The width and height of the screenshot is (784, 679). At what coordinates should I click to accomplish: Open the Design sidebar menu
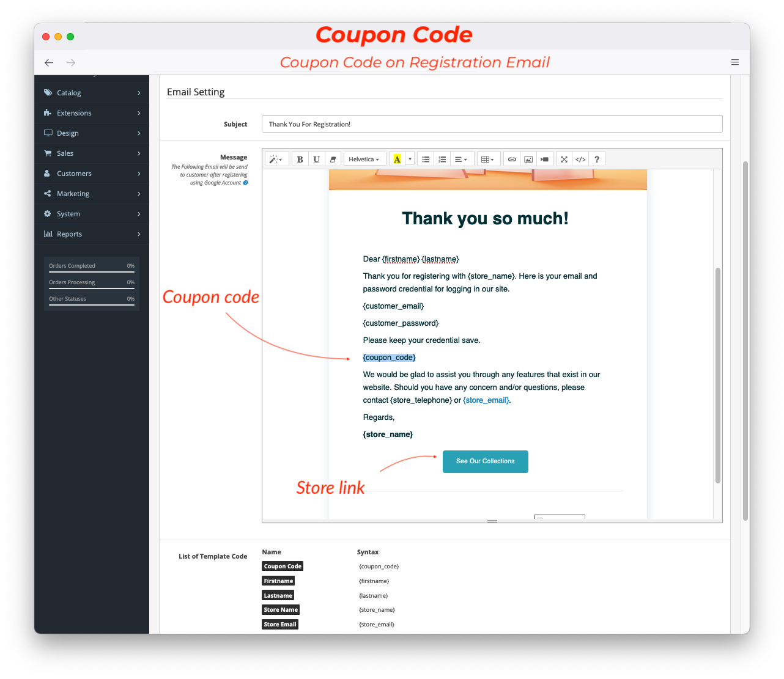click(92, 133)
